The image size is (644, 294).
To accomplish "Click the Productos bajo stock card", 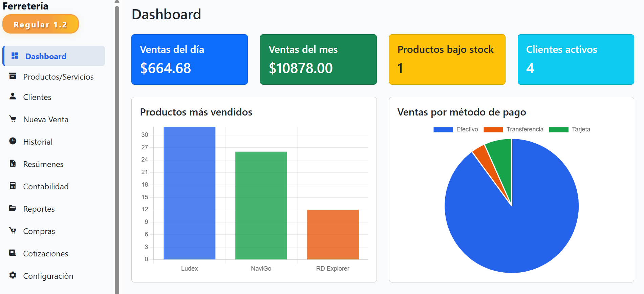I will (x=447, y=59).
